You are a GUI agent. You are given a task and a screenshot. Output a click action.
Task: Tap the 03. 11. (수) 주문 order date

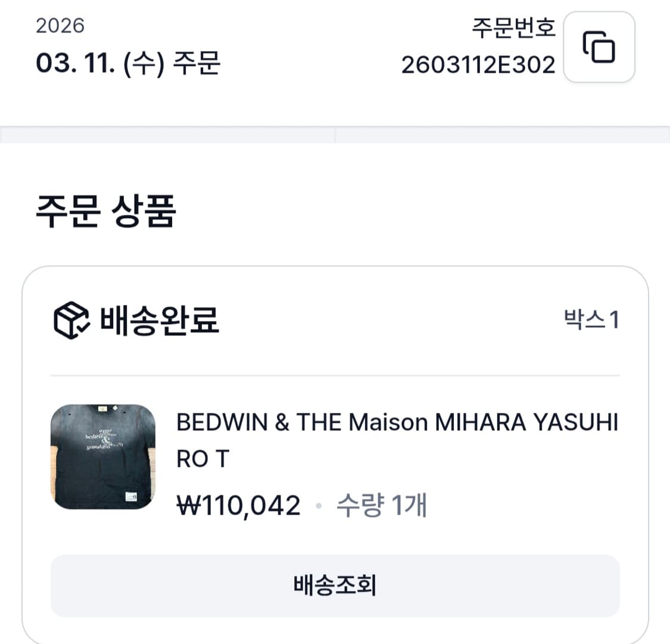point(128,63)
